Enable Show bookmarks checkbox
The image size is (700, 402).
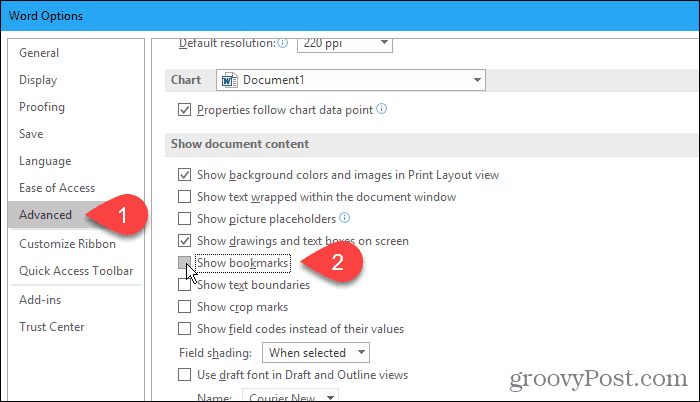point(184,263)
